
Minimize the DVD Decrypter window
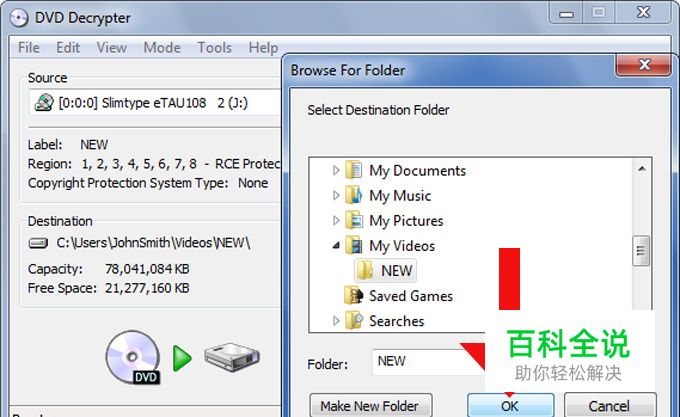click(566, 13)
